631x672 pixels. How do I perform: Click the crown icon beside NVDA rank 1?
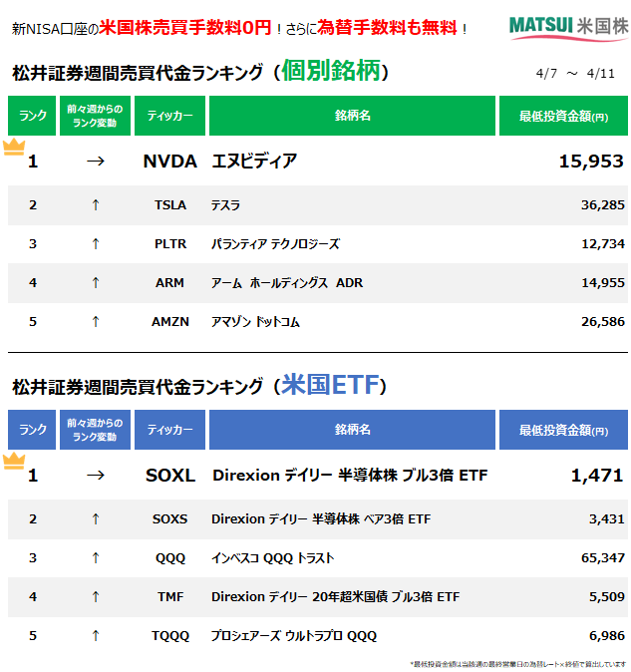(14, 147)
